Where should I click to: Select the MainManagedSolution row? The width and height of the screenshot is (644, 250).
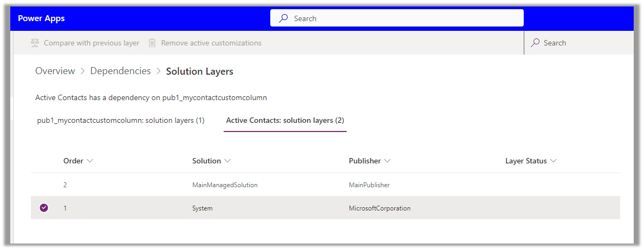[x=225, y=185]
